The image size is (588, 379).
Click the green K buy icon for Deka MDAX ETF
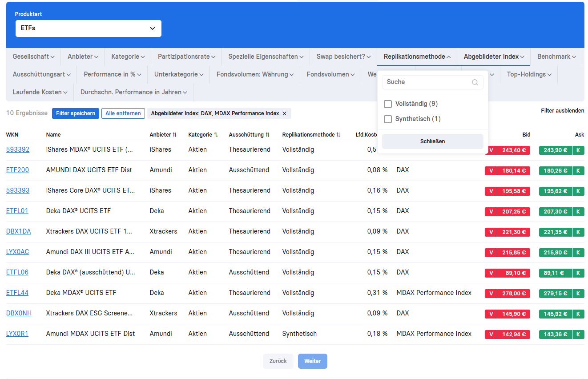tap(578, 293)
